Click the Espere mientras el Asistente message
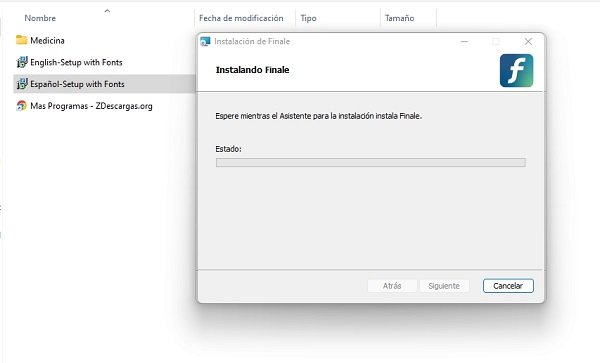The height and width of the screenshot is (363, 600). pyautogui.click(x=318, y=116)
